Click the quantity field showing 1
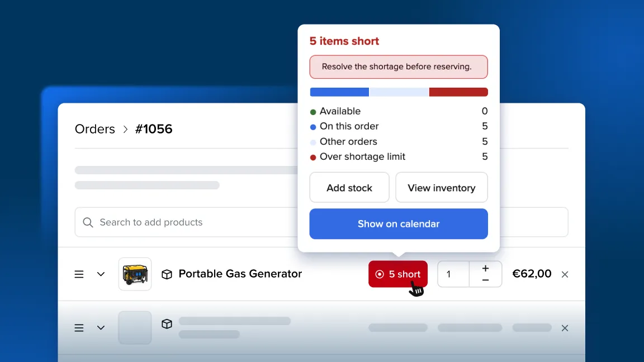Viewport: 644px width, 362px height. (x=453, y=274)
